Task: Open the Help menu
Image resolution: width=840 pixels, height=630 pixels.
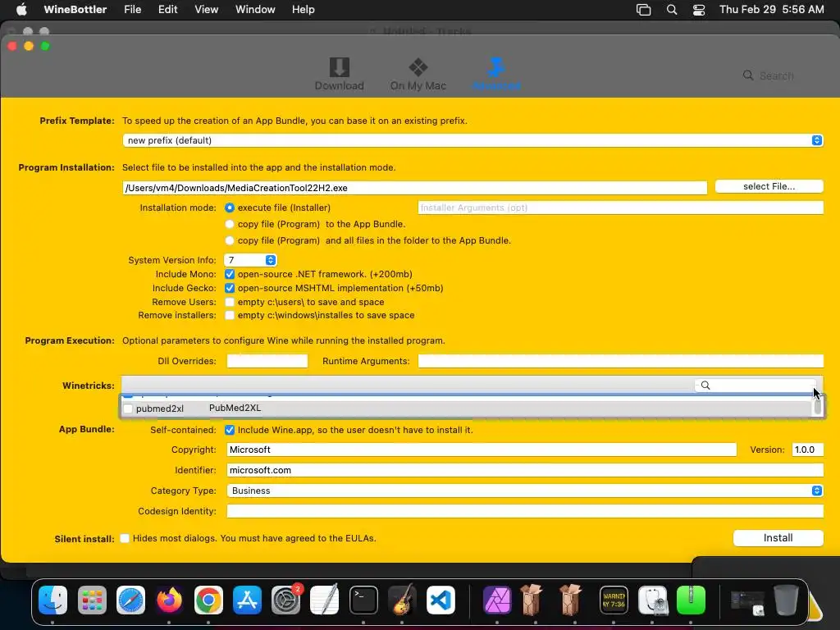Action: coord(304,10)
